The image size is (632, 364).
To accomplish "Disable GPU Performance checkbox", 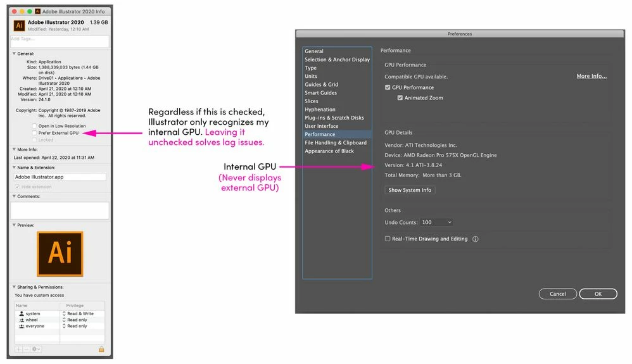I will click(388, 87).
